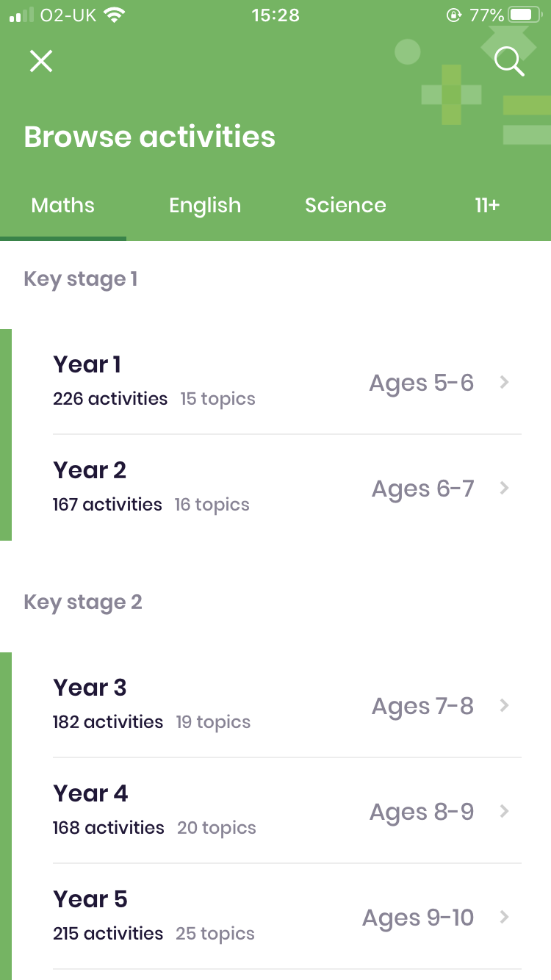
Task: Select the Maths tab
Action: click(63, 205)
